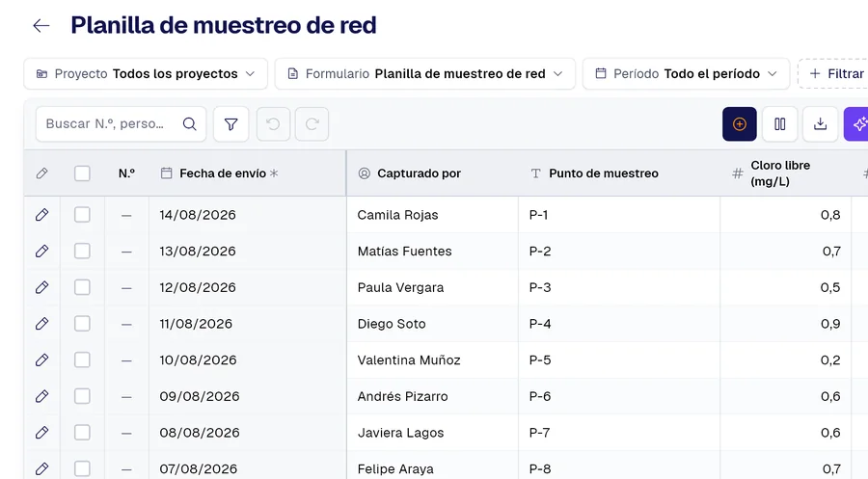The width and height of the screenshot is (868, 479).
Task: Select the Andrés Pizarro row checkbox
Action: [82, 396]
